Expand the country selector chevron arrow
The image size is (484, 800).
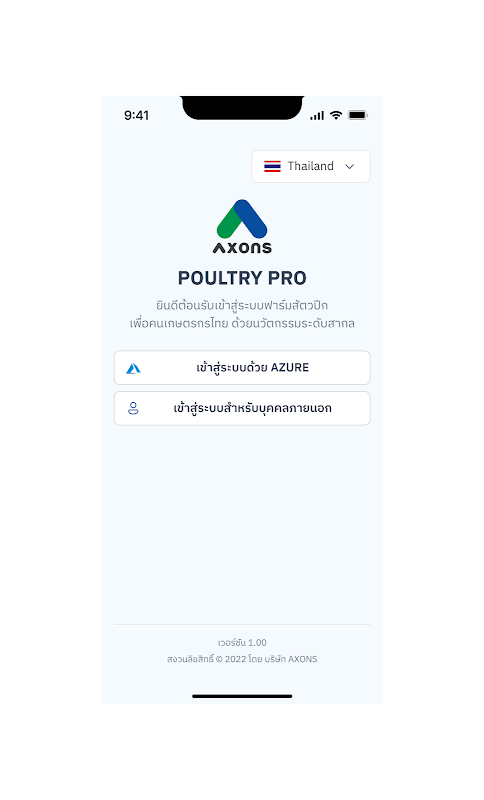click(349, 166)
